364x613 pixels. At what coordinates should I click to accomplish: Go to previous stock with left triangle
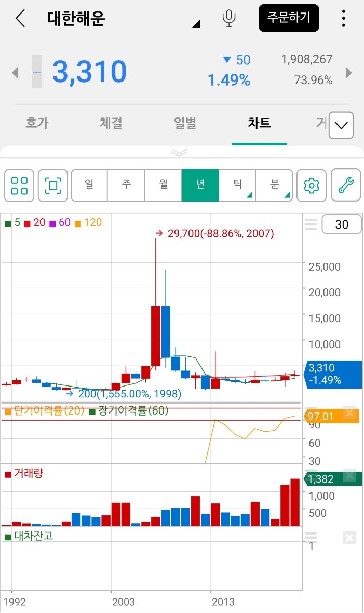[15, 72]
